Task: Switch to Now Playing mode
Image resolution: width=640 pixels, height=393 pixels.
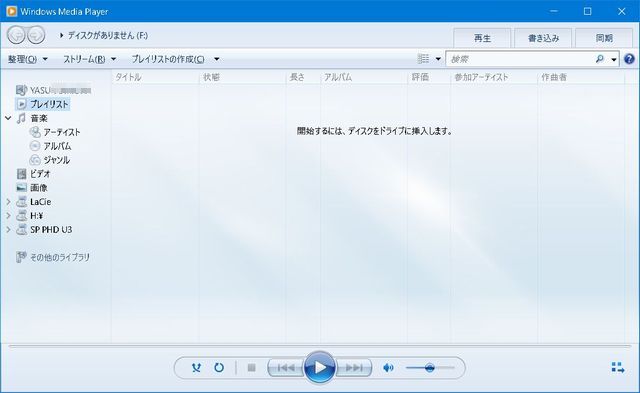Action: [x=618, y=367]
